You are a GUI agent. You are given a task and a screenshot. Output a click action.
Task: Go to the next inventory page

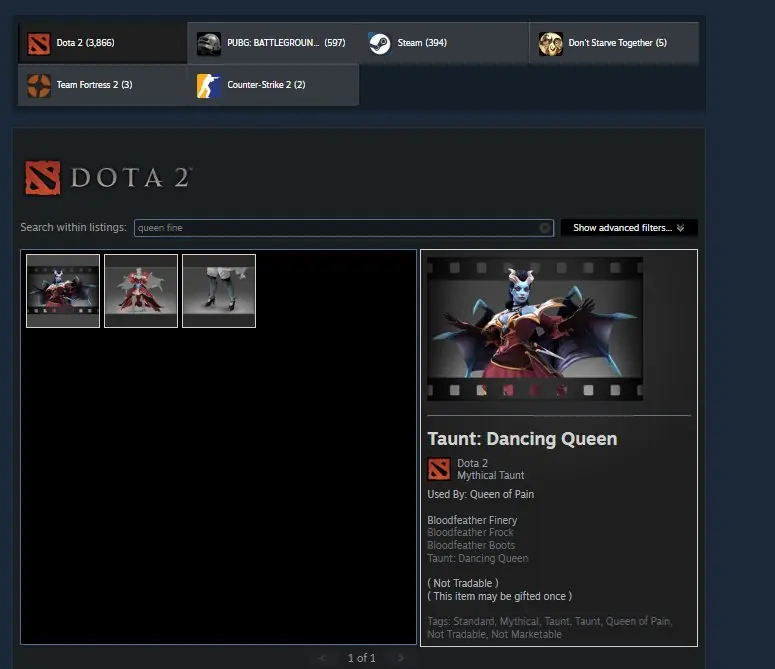401,658
